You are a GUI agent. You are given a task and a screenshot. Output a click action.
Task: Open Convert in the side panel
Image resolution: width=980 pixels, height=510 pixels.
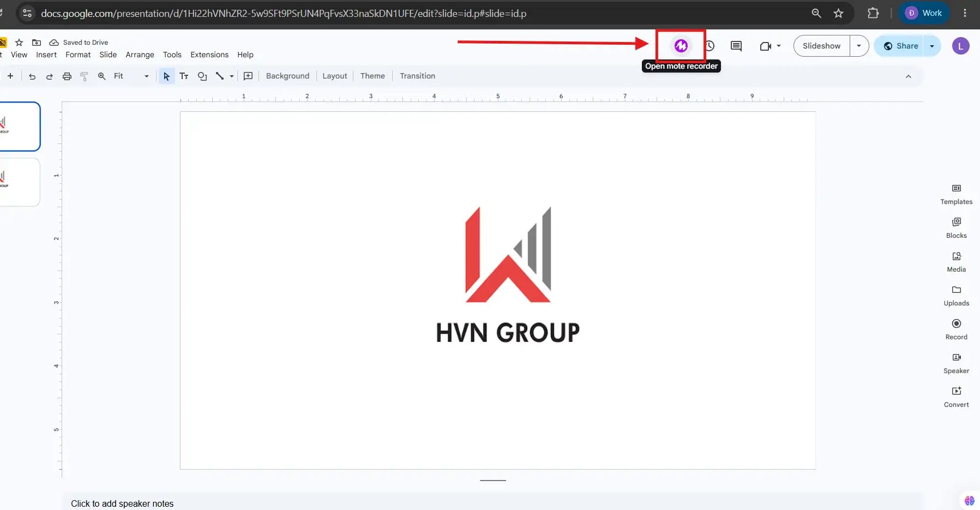coord(957,398)
